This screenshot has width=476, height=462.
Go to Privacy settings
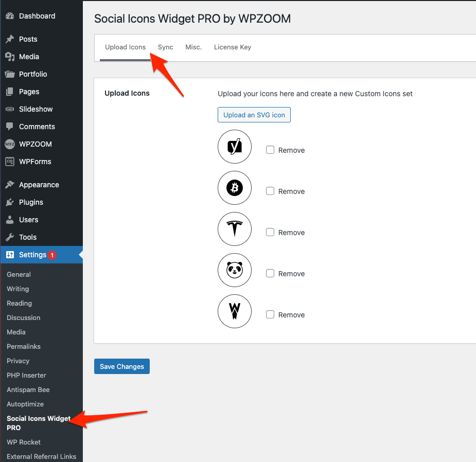coord(18,361)
